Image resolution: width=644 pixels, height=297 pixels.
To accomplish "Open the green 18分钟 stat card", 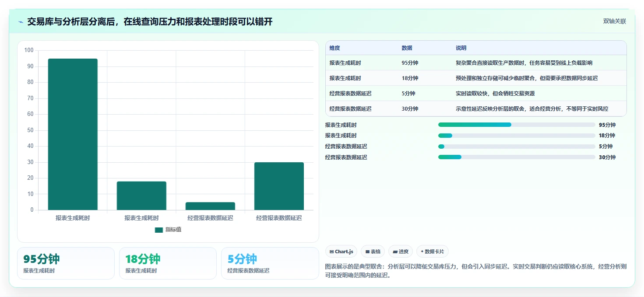I will (x=168, y=263).
